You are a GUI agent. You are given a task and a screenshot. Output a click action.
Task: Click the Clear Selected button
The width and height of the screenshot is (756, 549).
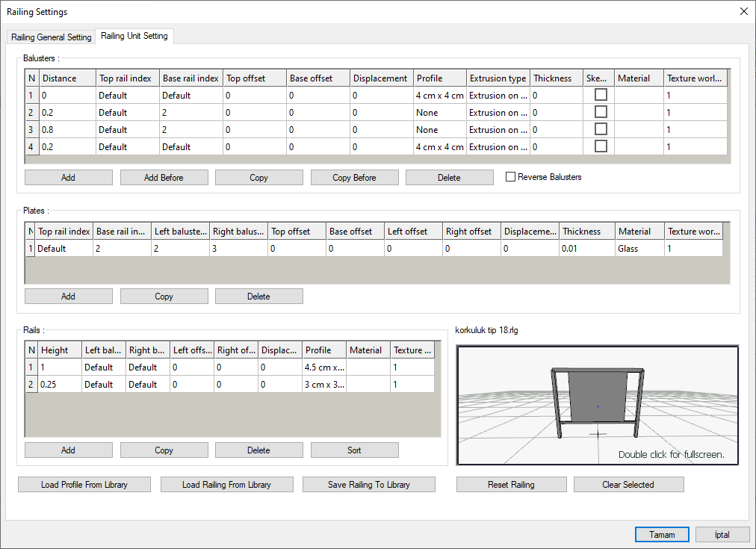coord(628,485)
